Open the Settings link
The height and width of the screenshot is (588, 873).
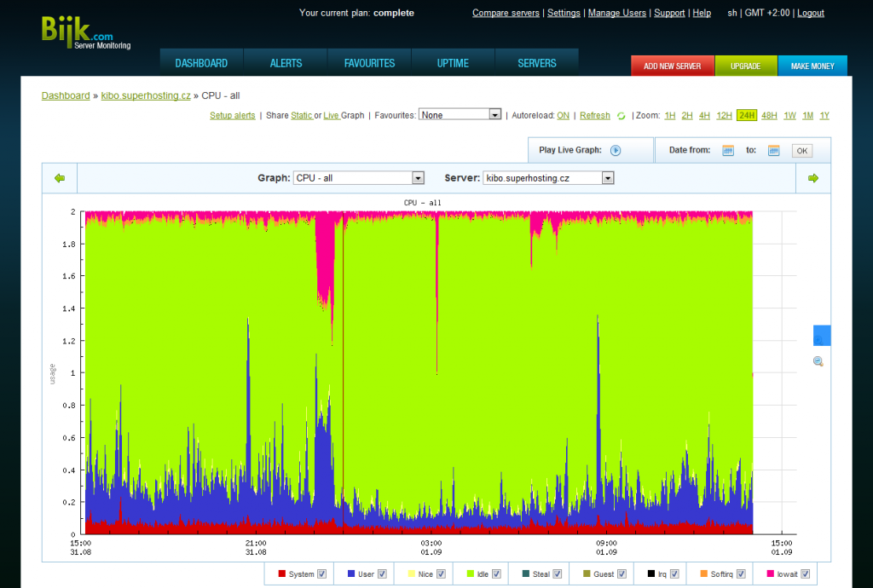point(564,13)
